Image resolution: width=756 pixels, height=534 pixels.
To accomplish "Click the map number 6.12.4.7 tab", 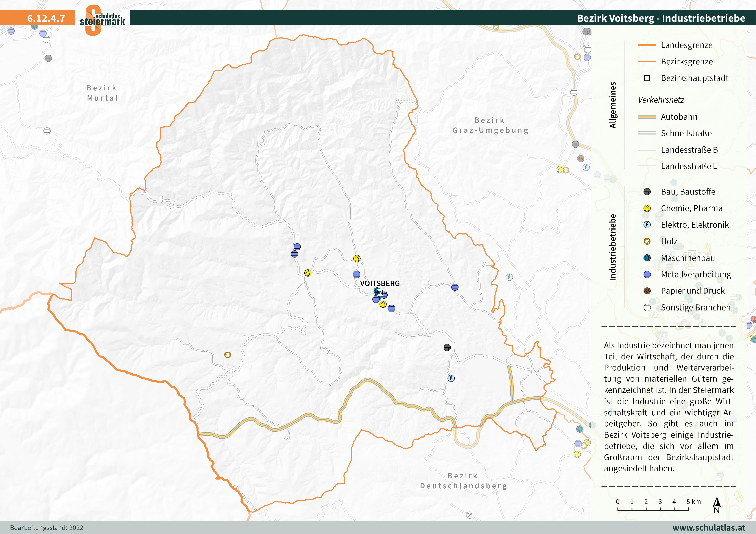I will (46, 18).
